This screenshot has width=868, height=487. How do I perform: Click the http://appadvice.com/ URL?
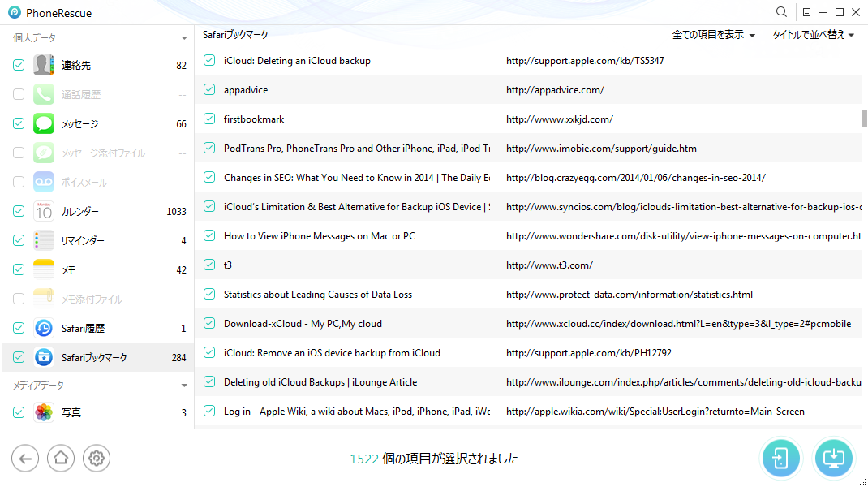555,90
